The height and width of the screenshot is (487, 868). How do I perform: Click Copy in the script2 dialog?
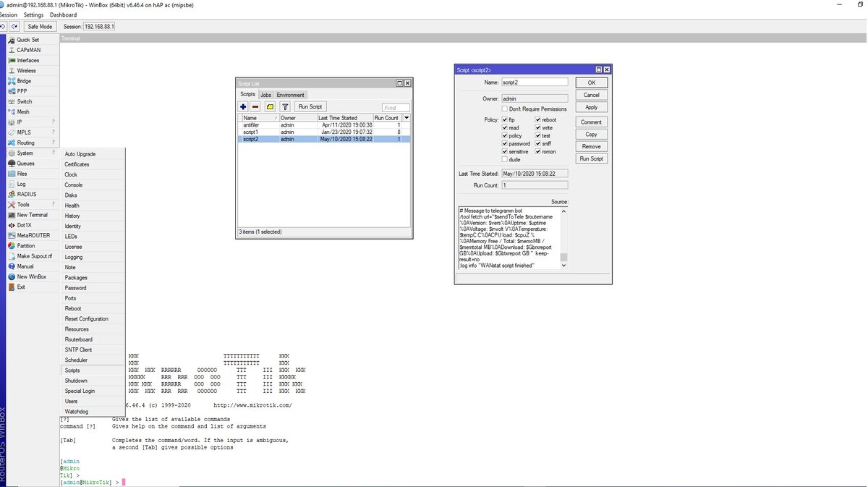click(591, 134)
